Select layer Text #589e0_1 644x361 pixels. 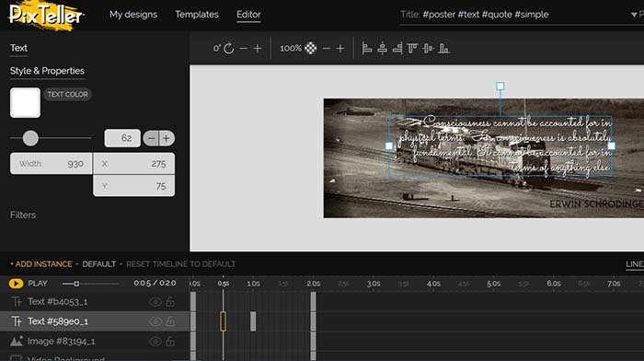(x=58, y=321)
